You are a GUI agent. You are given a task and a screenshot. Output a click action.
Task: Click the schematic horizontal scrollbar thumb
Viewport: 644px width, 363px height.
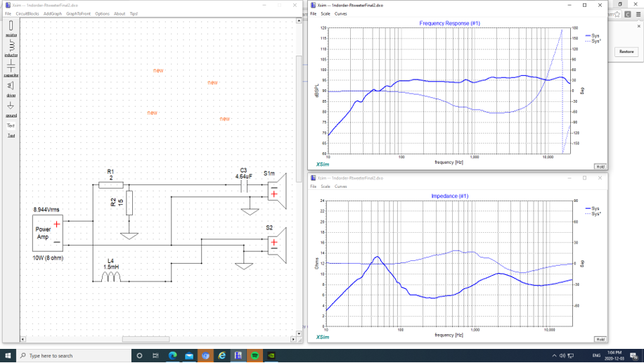coord(146,339)
